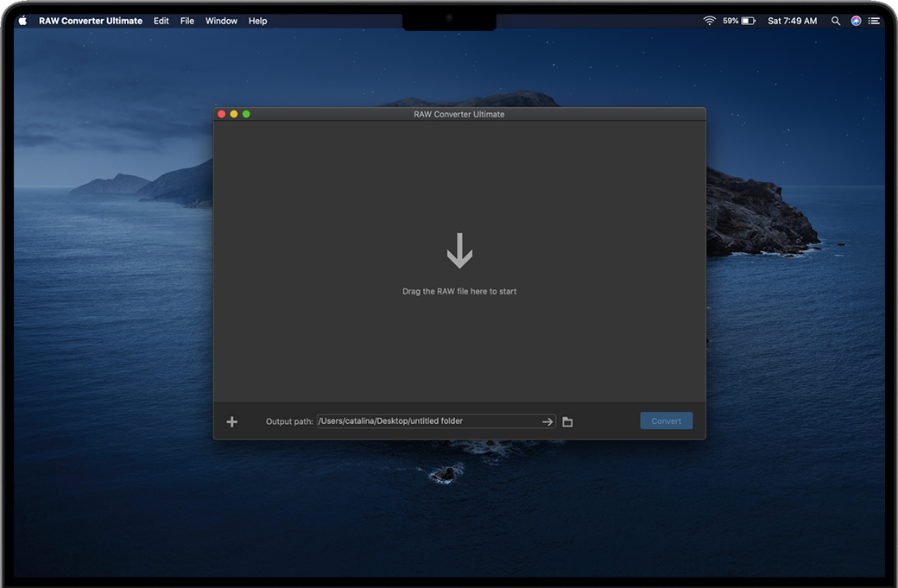Open the Help menu
Image resolution: width=898 pixels, height=588 pixels.
coord(258,21)
